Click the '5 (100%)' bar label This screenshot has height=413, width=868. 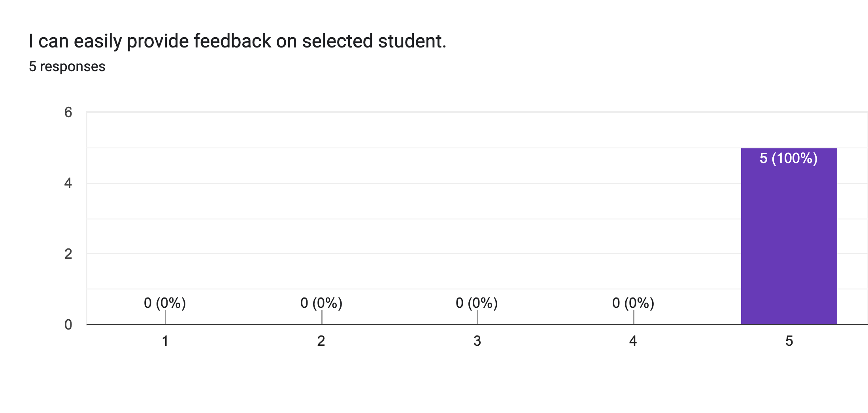(789, 158)
